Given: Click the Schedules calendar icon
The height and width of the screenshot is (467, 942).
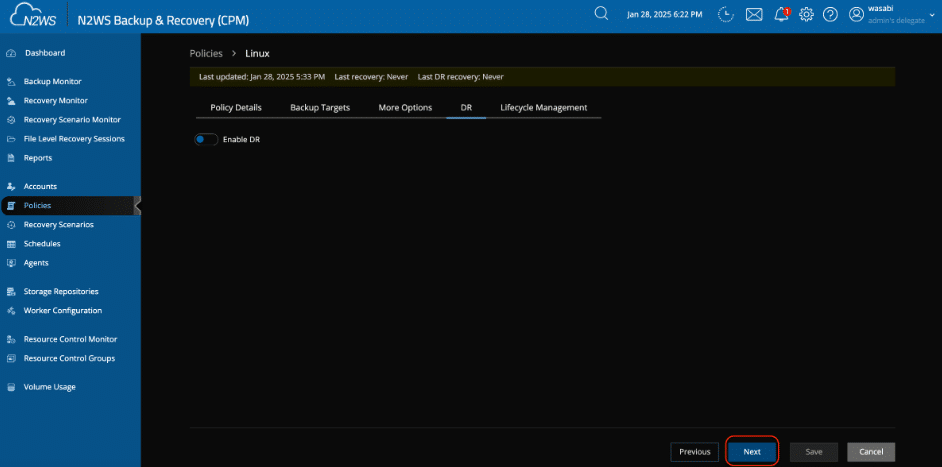Looking at the screenshot, I should coord(10,244).
